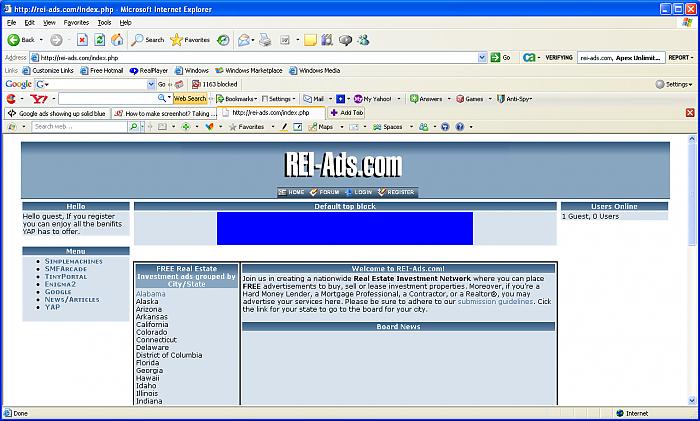Click the Discuss speech bubble icon
This screenshot has width=700, height=421.
[346, 40]
